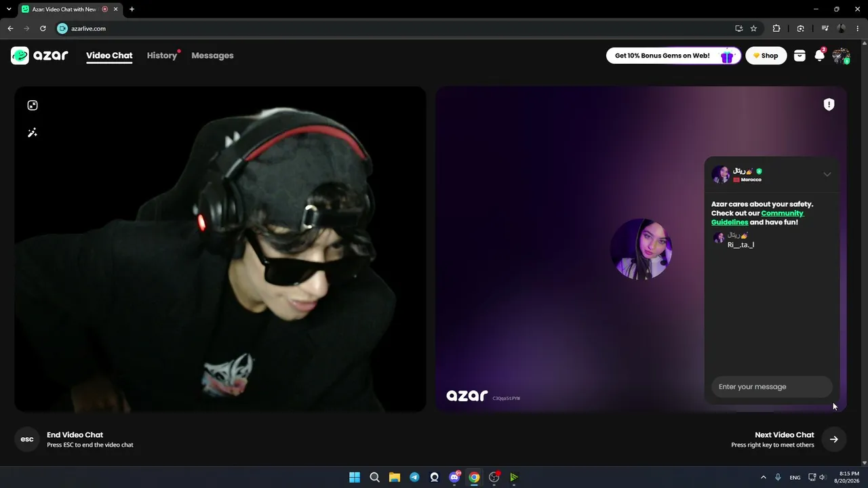The width and height of the screenshot is (868, 488).
Task: Open File Explorer from the taskbar
Action: point(395,477)
